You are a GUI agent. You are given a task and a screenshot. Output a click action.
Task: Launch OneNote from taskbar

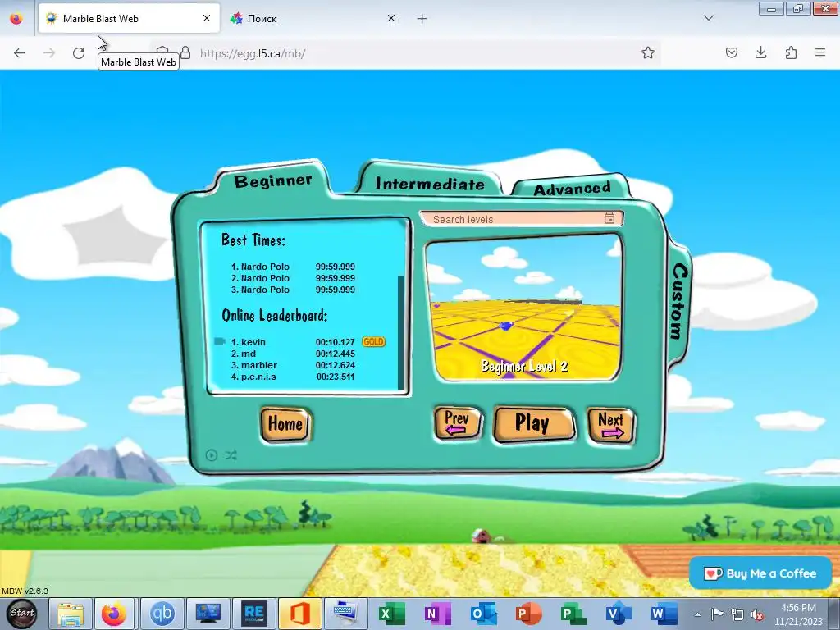(438, 614)
